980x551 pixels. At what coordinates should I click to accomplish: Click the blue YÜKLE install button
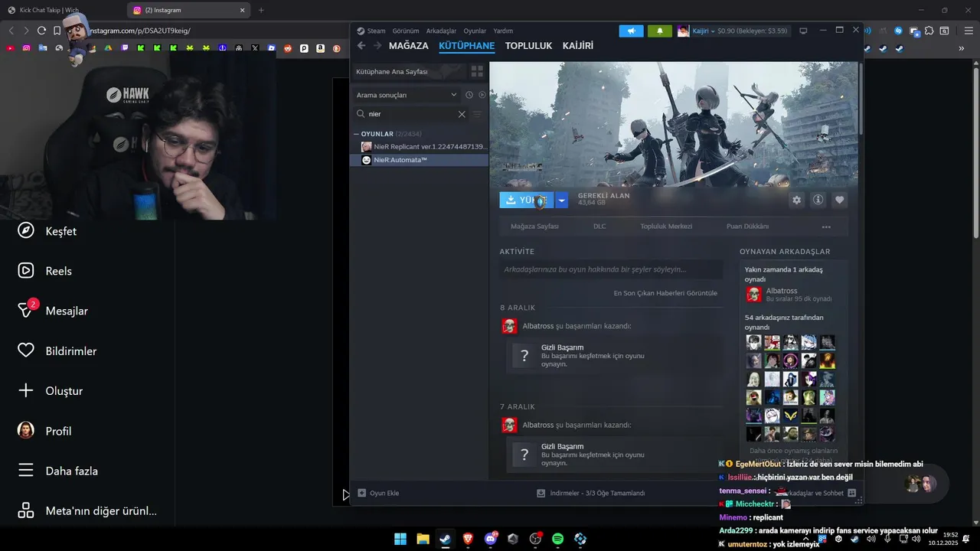pos(527,200)
